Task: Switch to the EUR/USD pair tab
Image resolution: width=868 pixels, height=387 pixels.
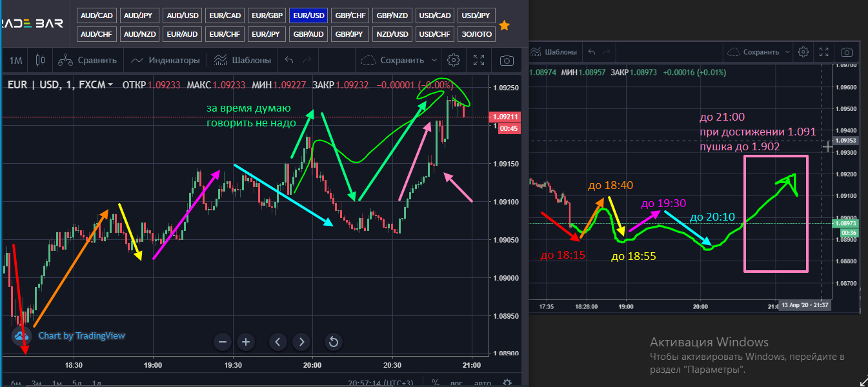Action: coord(308,15)
